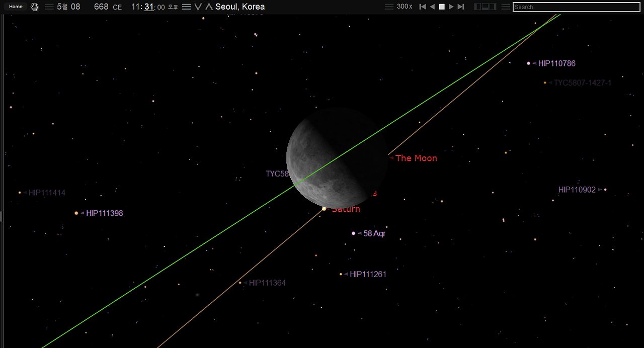Step time forward one step
The width and height of the screenshot is (644, 348).
click(460, 7)
